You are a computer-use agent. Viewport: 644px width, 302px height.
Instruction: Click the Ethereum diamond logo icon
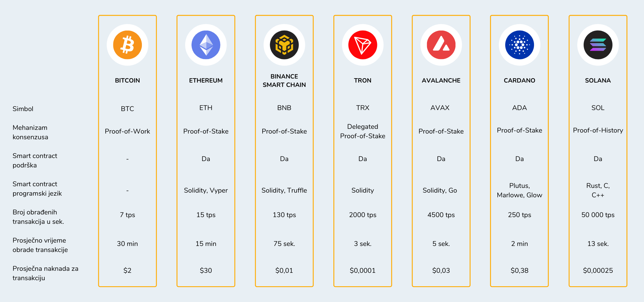coord(206,45)
